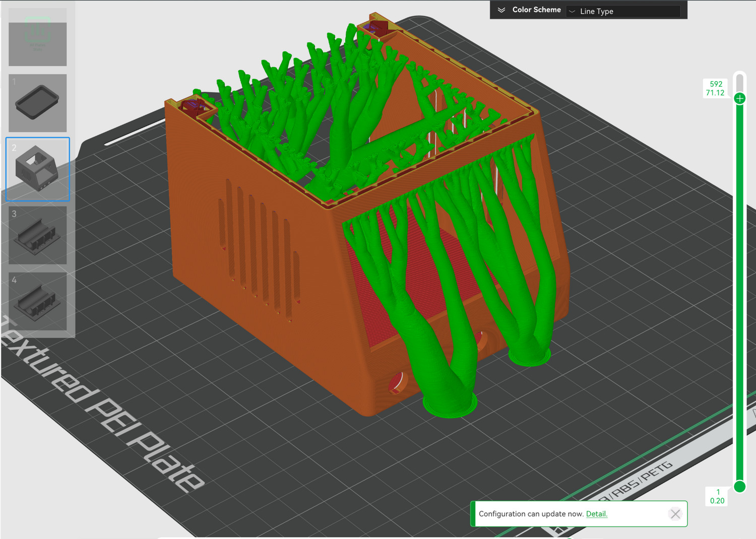Click the layer 1 / 0.20 label
Screen dimensions: 756x539
pyautogui.click(x=717, y=496)
